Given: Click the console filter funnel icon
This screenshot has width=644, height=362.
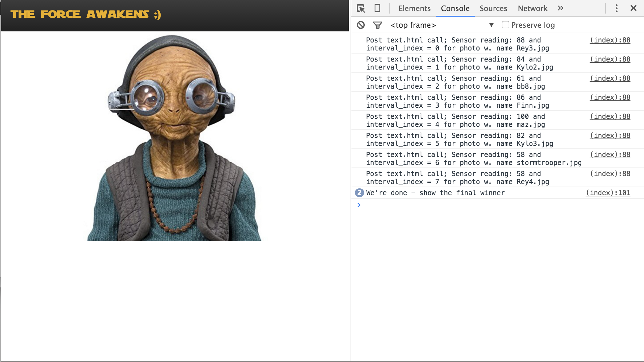Looking at the screenshot, I should (377, 25).
